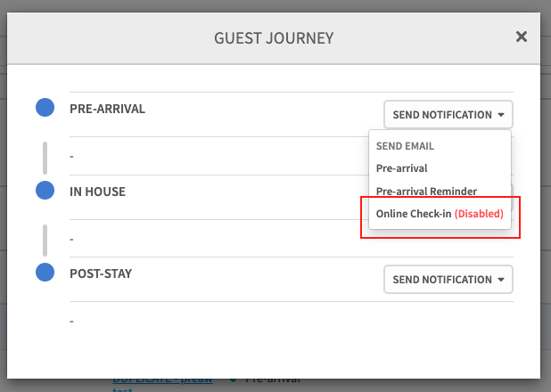551x392 pixels.
Task: Close the Guest Journey dialog
Action: 522,37
